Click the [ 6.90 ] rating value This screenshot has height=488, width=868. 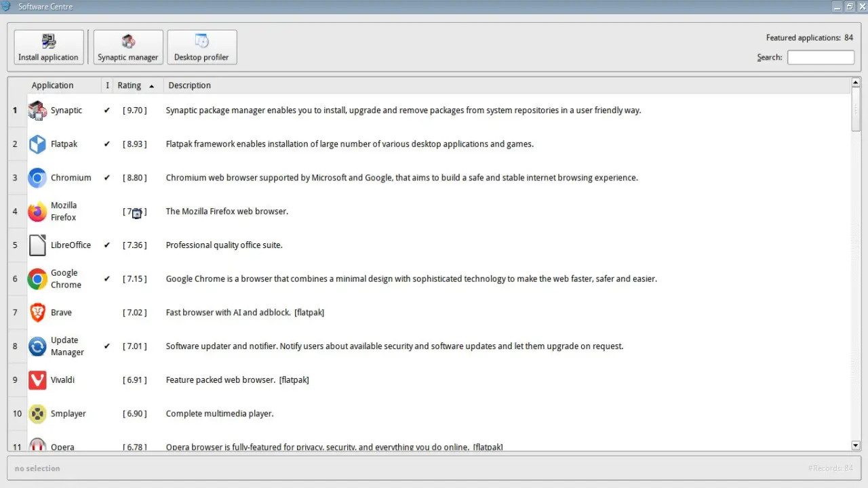(134, 413)
